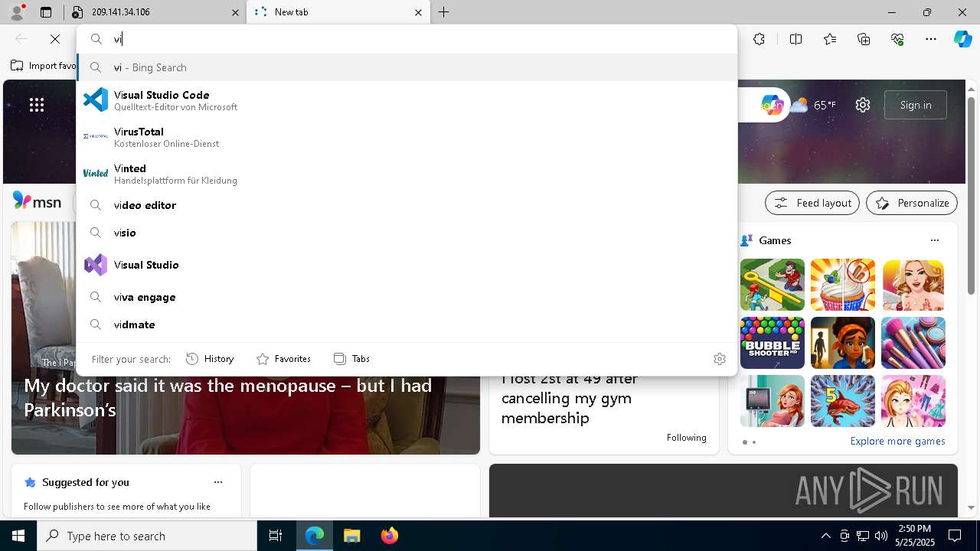Open File Explorer from the taskbar

click(352, 536)
